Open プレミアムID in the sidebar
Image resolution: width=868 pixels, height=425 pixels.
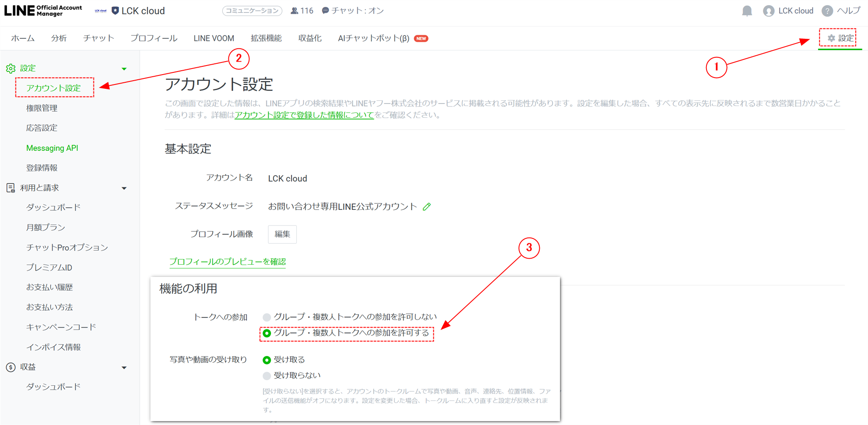click(49, 267)
